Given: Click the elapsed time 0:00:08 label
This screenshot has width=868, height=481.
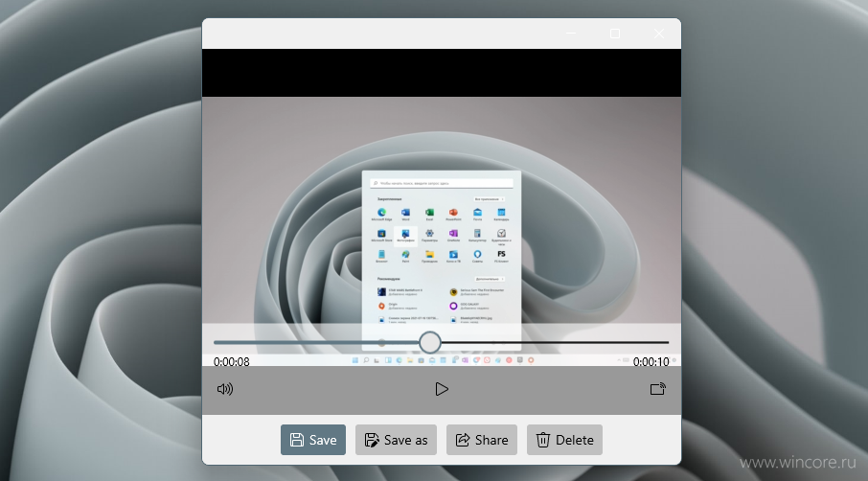Looking at the screenshot, I should coord(232,362).
